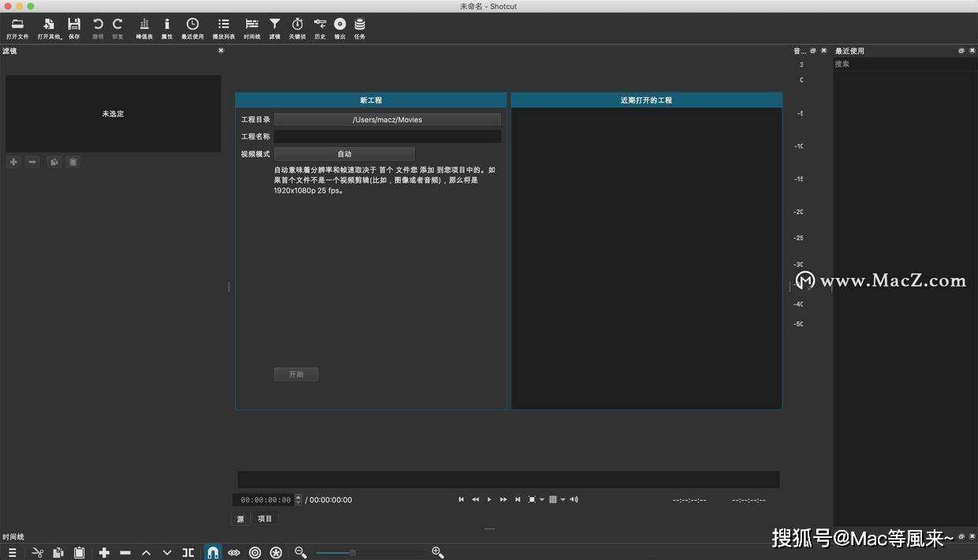
Task: Click the 开始 (Start) button
Action: pyautogui.click(x=297, y=374)
